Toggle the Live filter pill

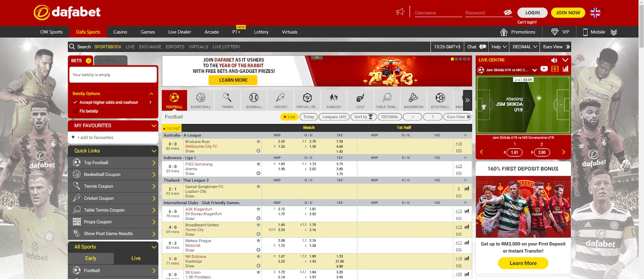[x=289, y=117]
